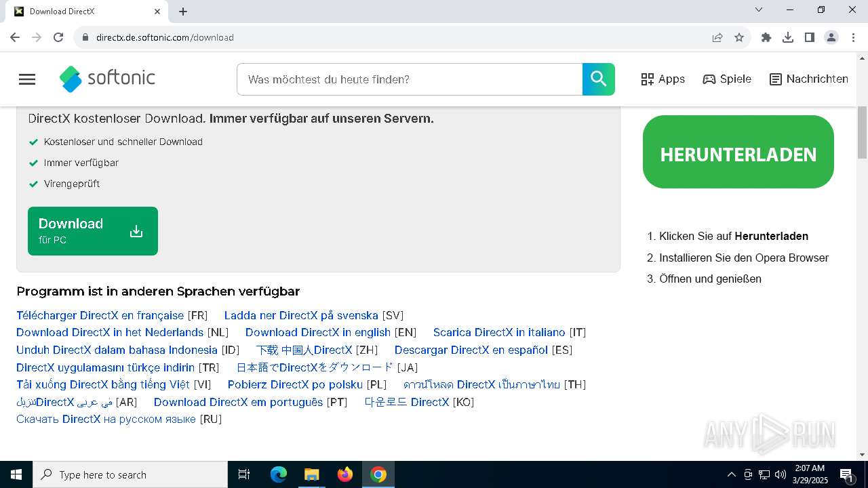The image size is (868, 488).
Task: Reload the page
Action: (x=58, y=37)
